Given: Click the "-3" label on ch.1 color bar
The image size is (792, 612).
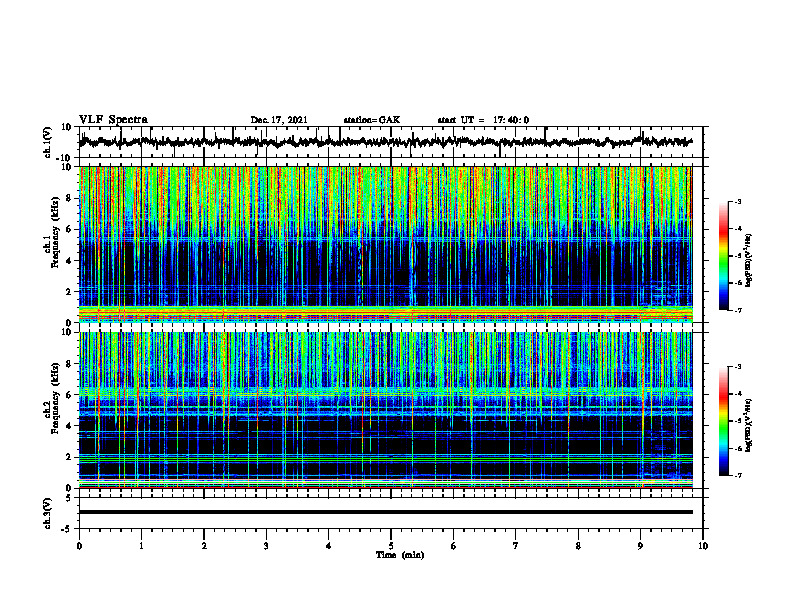Looking at the screenshot, I should [737, 201].
